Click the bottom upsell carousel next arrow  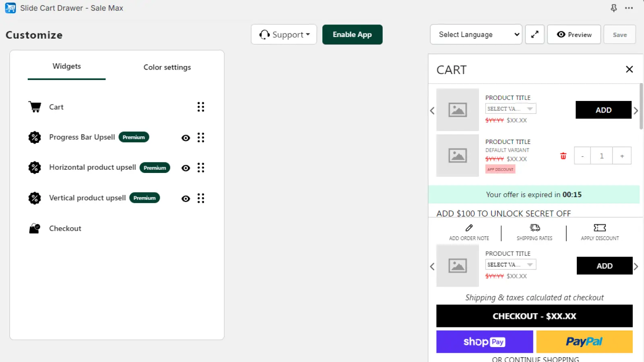tap(636, 266)
